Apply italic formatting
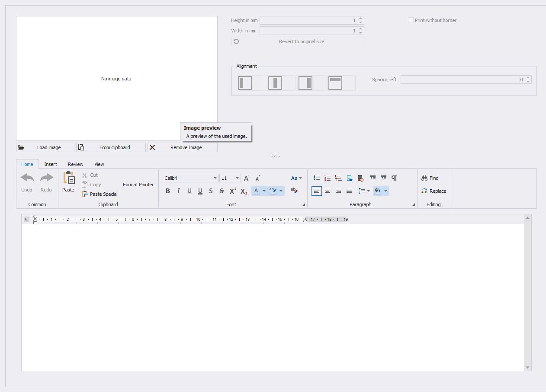Image resolution: width=546 pixels, height=392 pixels. (x=178, y=191)
